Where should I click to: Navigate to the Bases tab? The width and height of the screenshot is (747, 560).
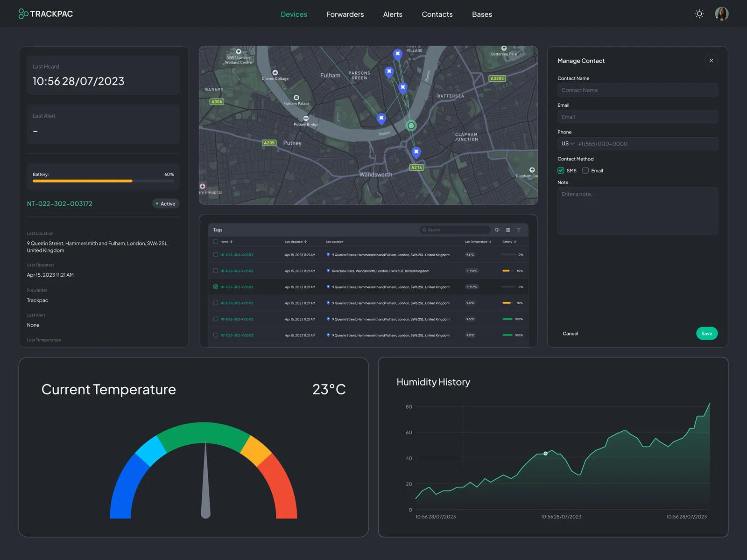482,14
